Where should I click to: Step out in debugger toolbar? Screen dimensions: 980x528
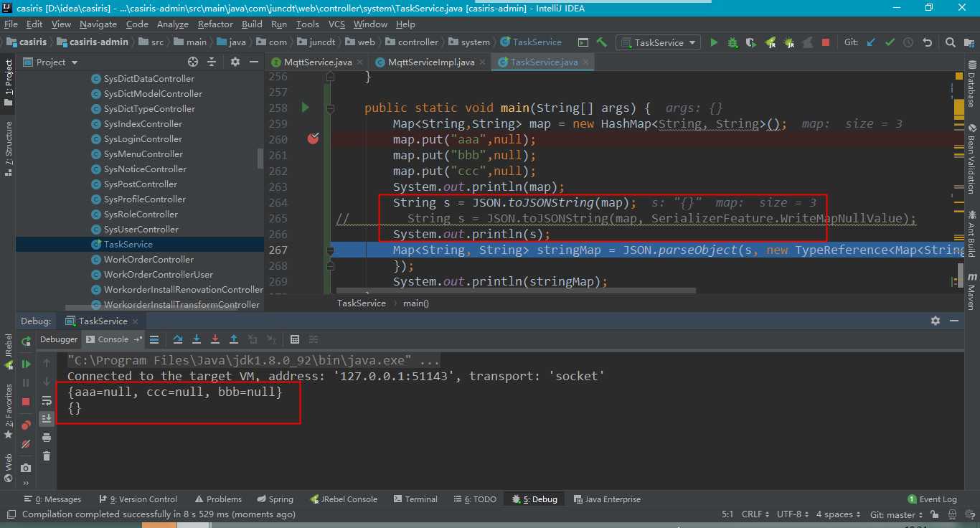point(234,339)
